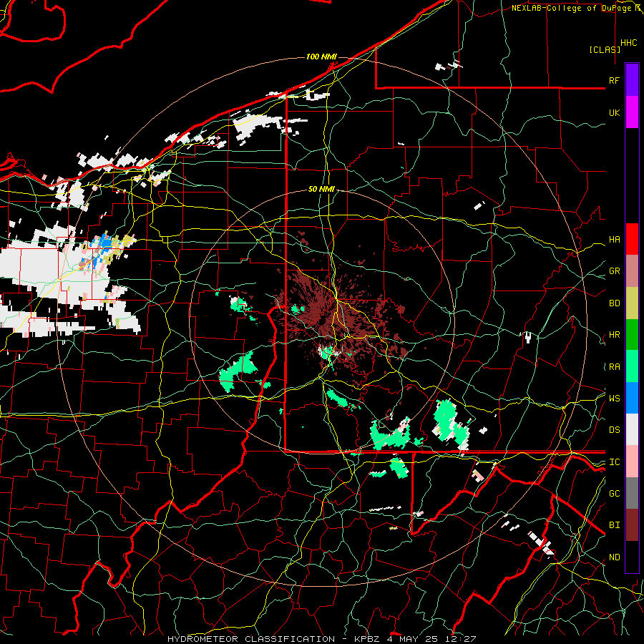This screenshot has height=644, width=644.
Task: Select the "HA" legend label
Action: (614, 240)
